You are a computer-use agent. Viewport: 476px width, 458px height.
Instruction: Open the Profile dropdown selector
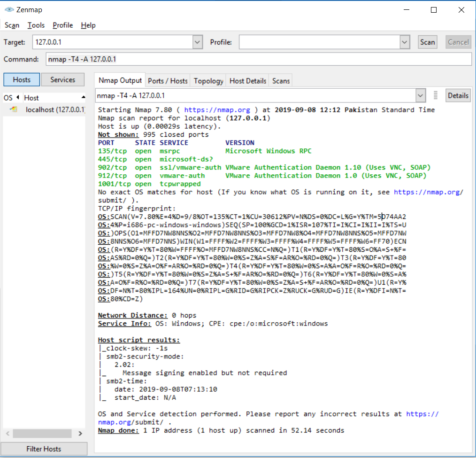click(404, 42)
